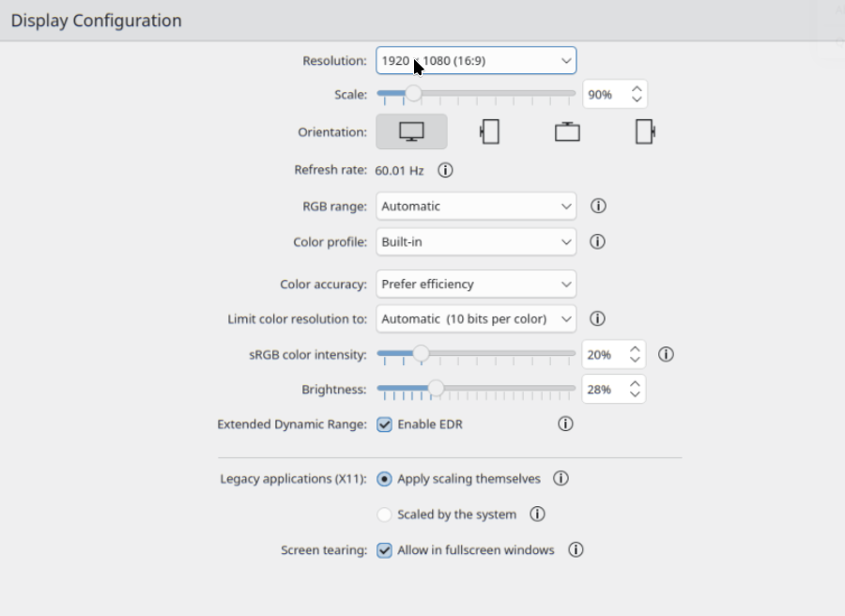Screen dimensions: 845x616
Task: Click the Screen tearing info icon
Action: [576, 549]
